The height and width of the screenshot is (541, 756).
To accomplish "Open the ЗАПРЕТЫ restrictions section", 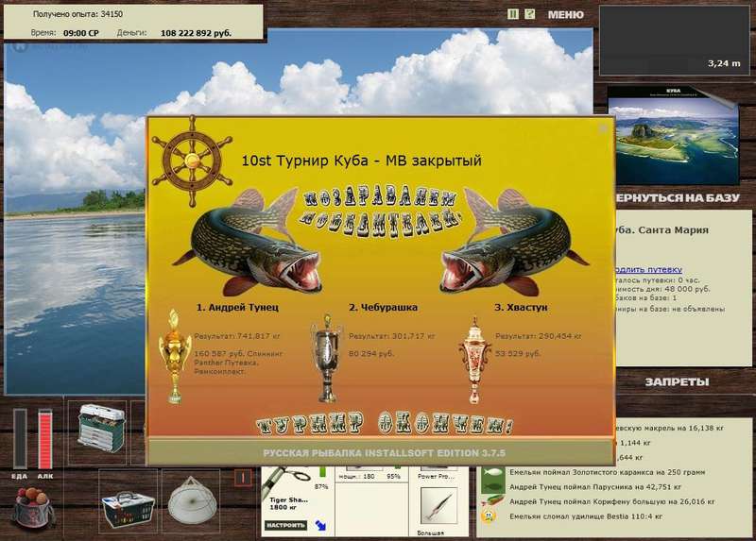I will click(677, 382).
